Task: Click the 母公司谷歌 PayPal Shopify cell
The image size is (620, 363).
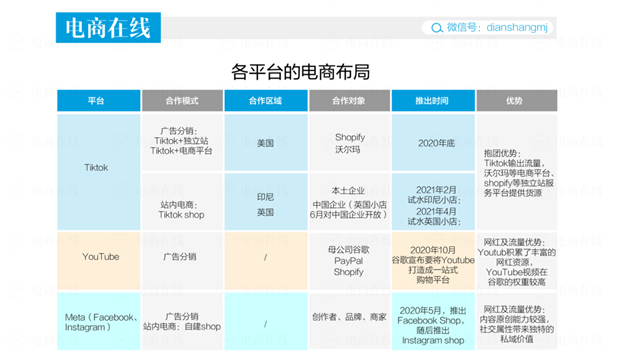Action: coord(349,261)
